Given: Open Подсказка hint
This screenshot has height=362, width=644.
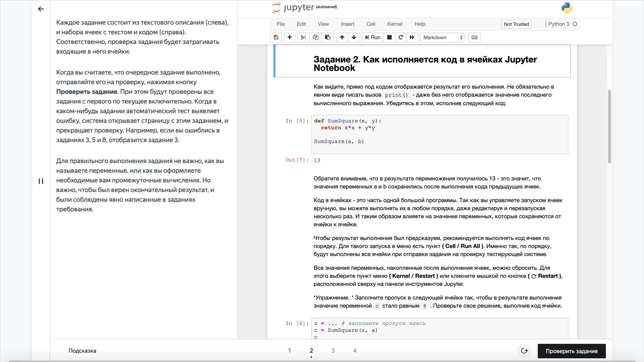Looking at the screenshot, I should (x=82, y=351).
